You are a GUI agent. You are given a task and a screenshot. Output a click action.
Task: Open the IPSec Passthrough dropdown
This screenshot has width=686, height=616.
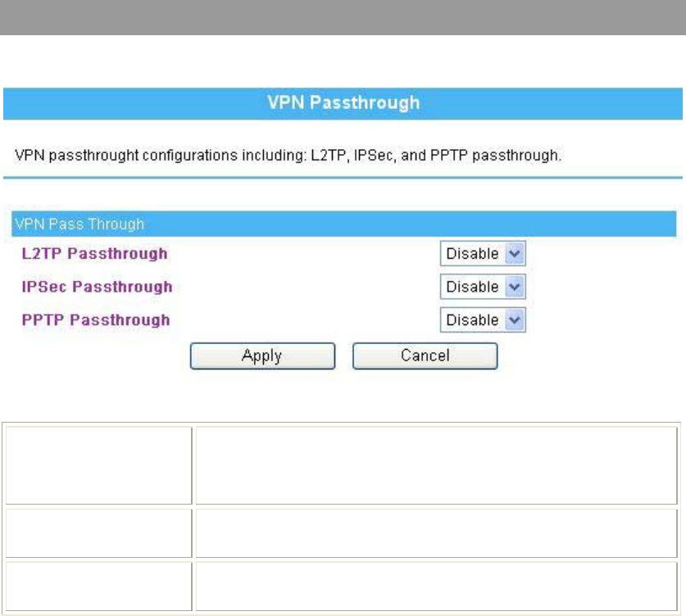[483, 287]
